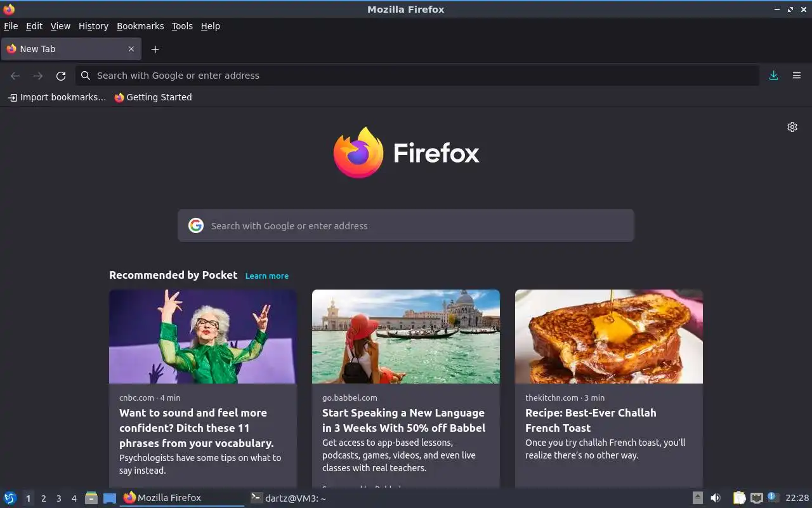The height and width of the screenshot is (508, 812).
Task: Open 'Recipe: Best-Ever Challah French Toast' headline
Action: coord(591,420)
